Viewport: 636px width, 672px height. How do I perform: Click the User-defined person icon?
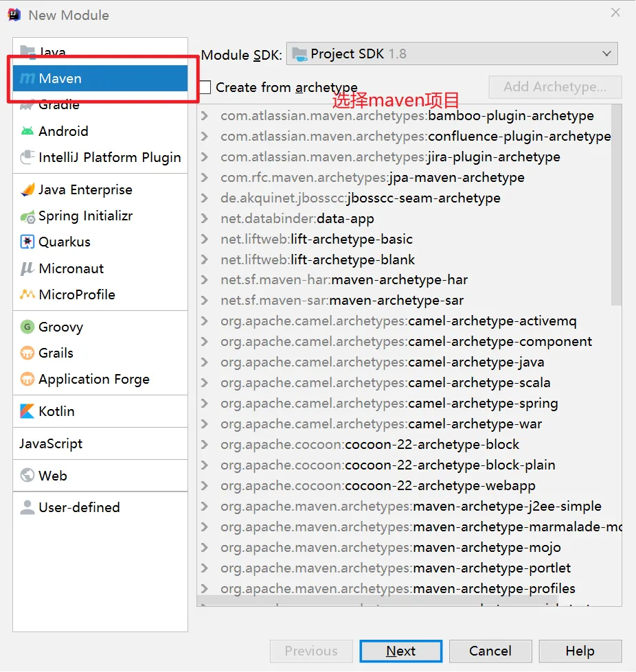point(27,507)
